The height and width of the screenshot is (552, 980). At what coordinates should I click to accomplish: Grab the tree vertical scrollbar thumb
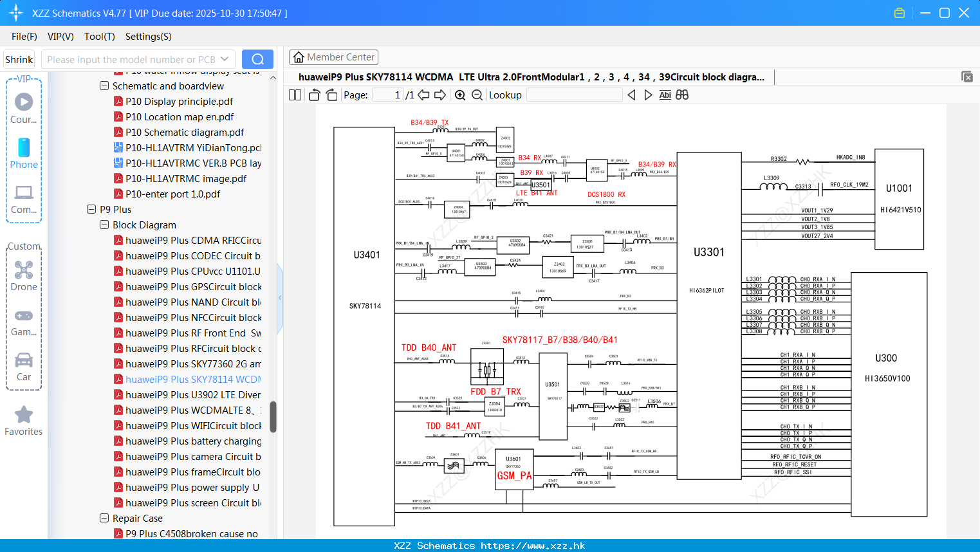273,417
